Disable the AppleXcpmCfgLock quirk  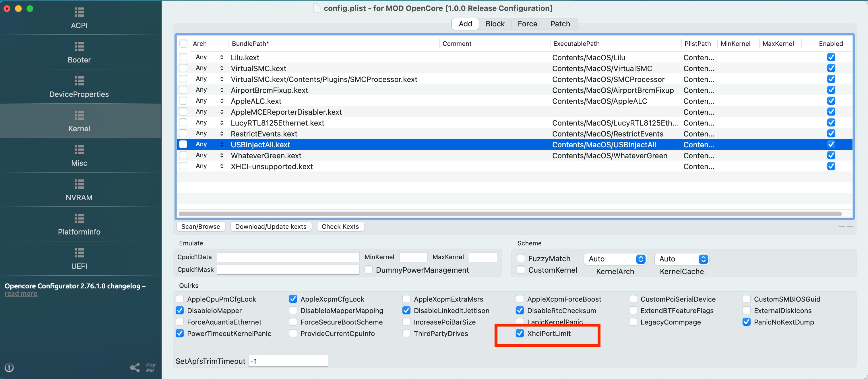coord(292,299)
